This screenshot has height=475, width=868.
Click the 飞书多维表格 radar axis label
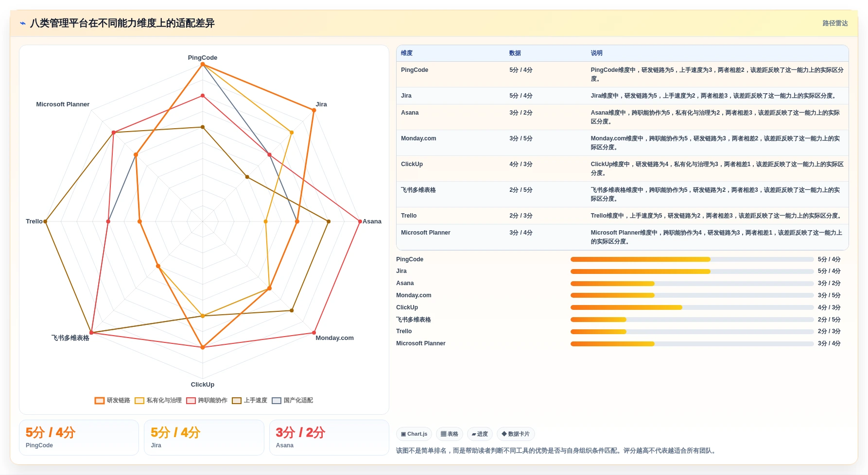click(x=70, y=338)
